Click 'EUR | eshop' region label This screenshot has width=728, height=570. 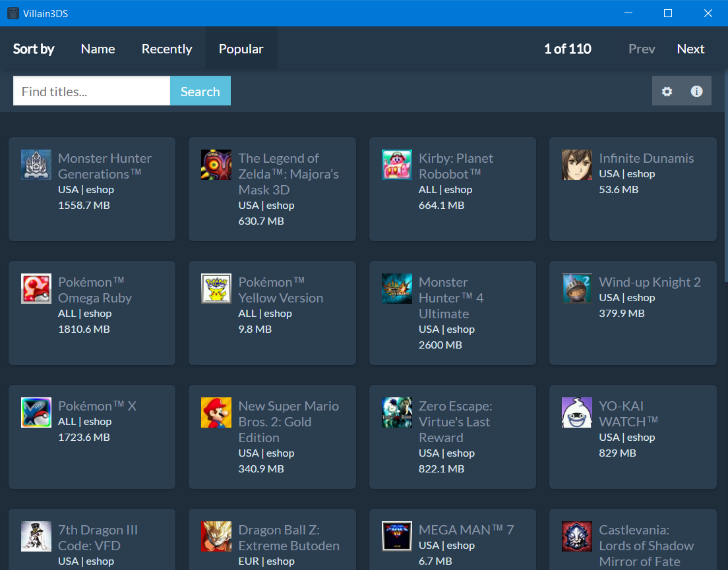(x=266, y=561)
